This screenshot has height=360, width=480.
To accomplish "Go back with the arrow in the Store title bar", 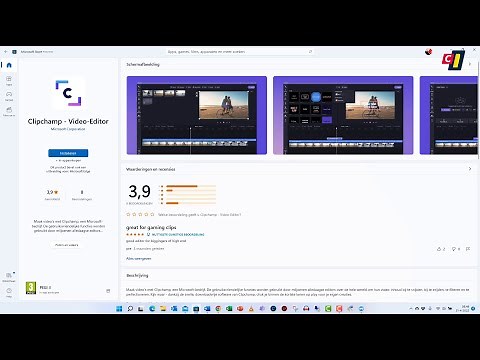I will [x=6, y=52].
